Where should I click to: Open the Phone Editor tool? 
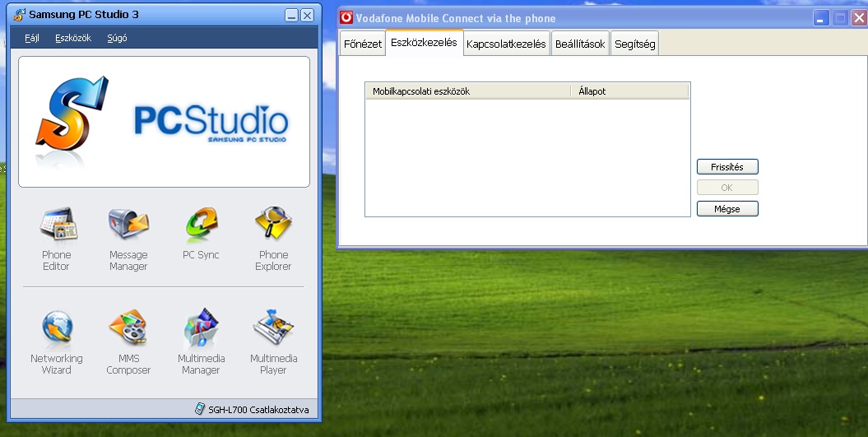57,238
